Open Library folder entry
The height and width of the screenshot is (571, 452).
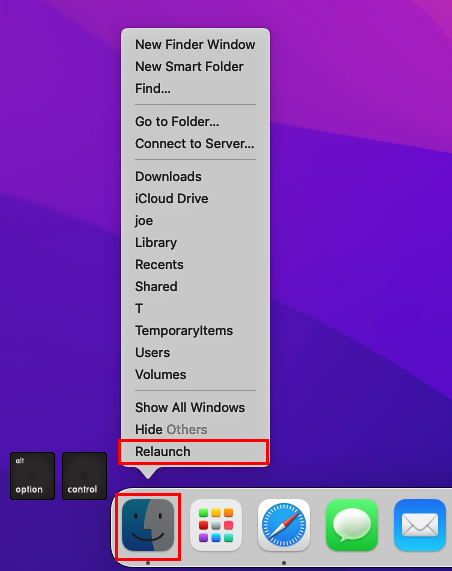coord(195,243)
